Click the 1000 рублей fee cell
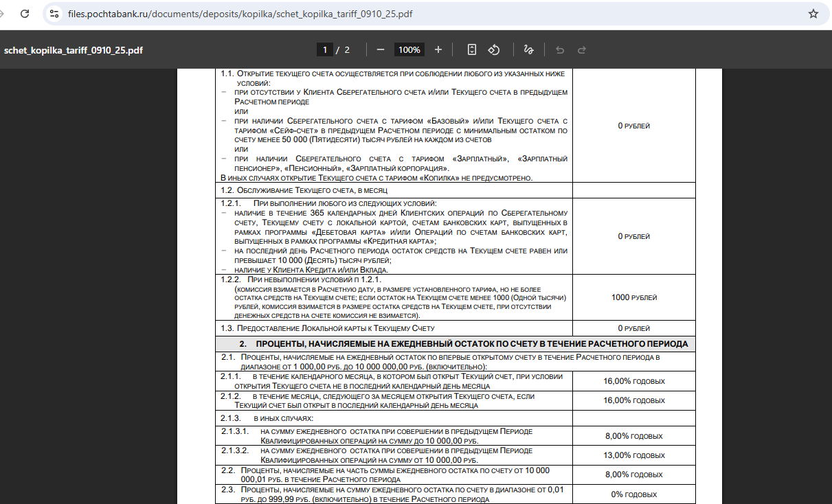 pos(633,297)
